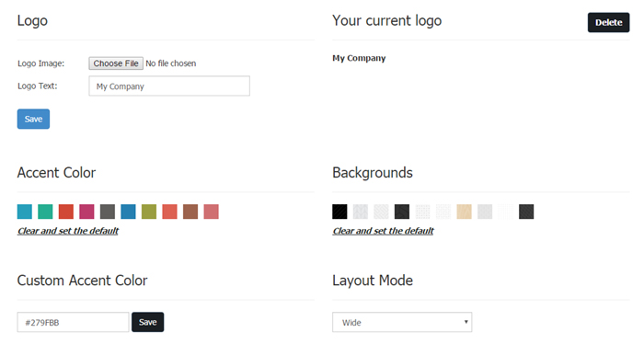The width and height of the screenshot is (644, 344).
Task: Click the No file chosen text
Action: coord(171,63)
